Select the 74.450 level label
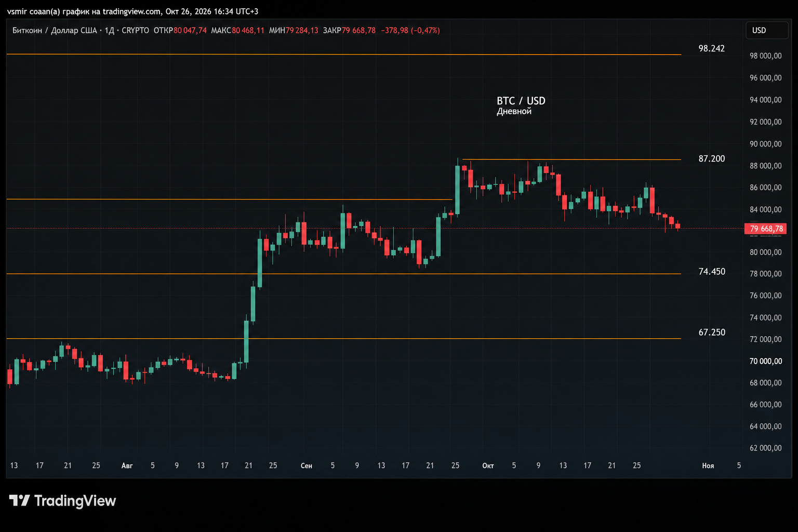 click(711, 271)
